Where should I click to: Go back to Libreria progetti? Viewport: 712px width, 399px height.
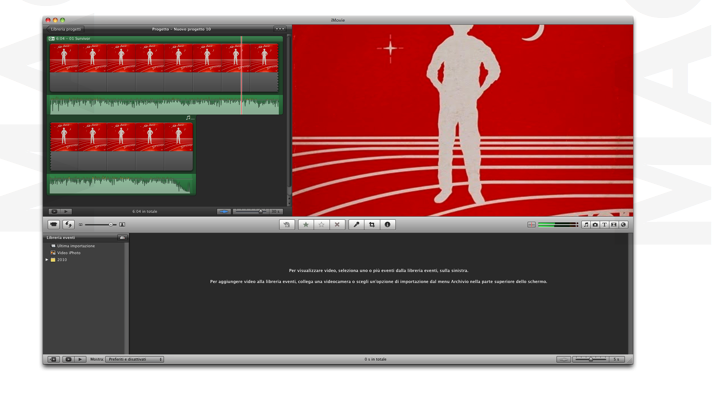pos(65,29)
